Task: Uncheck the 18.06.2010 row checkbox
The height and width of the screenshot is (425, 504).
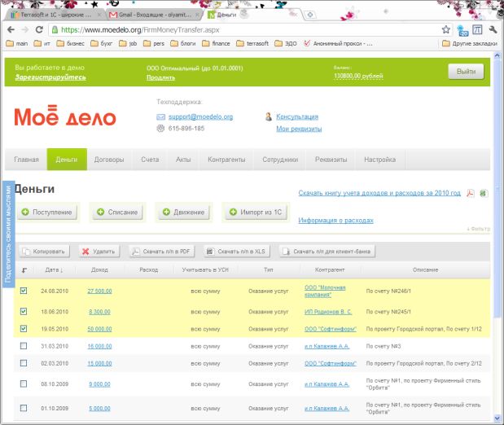Action: point(23,311)
